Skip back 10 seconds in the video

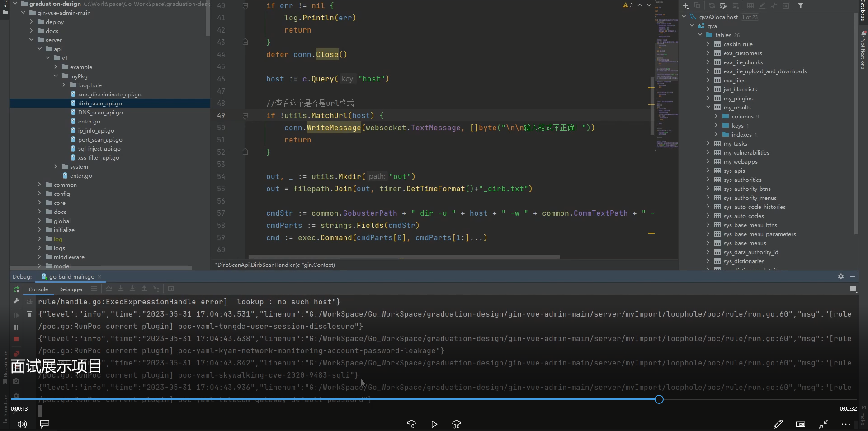pyautogui.click(x=411, y=424)
